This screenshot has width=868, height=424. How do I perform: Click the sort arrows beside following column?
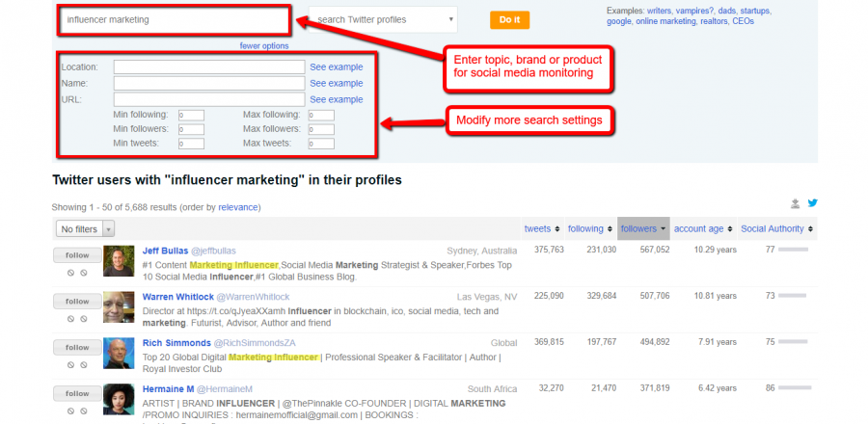[x=610, y=228]
